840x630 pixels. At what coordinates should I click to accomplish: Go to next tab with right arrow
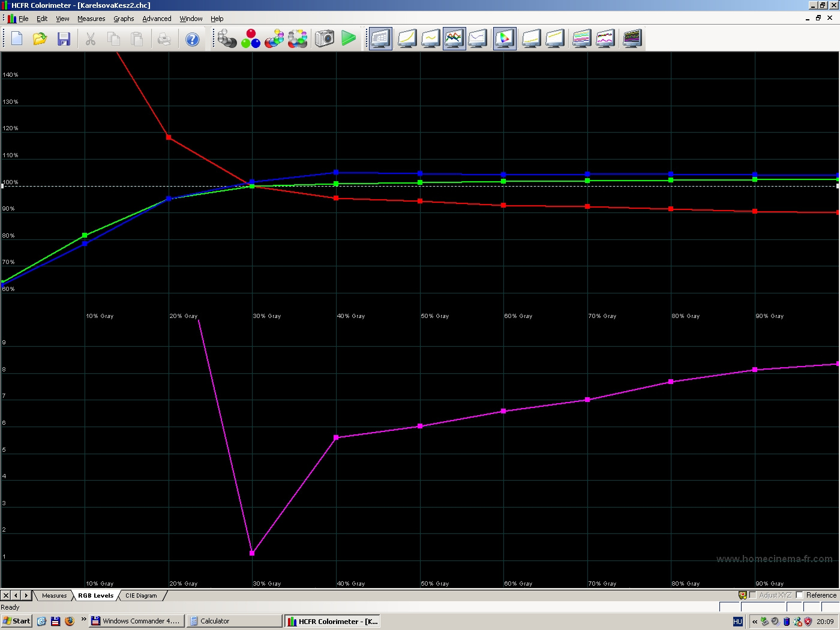click(x=26, y=596)
